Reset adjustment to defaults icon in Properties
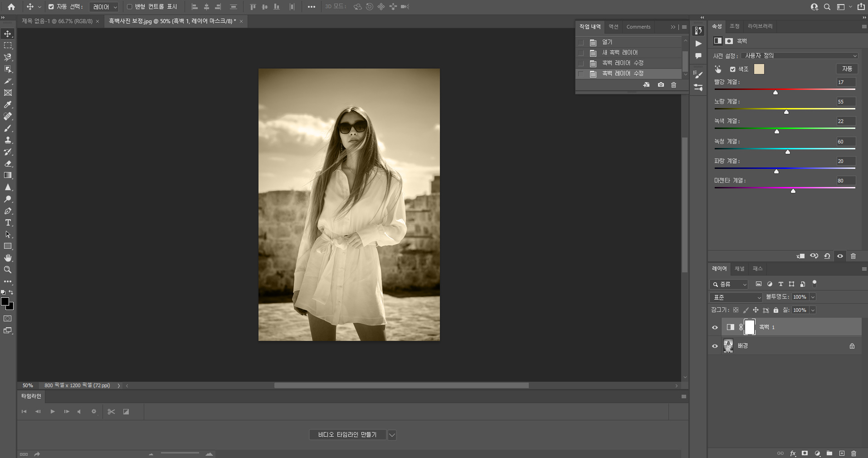The height and width of the screenshot is (458, 868). point(827,256)
